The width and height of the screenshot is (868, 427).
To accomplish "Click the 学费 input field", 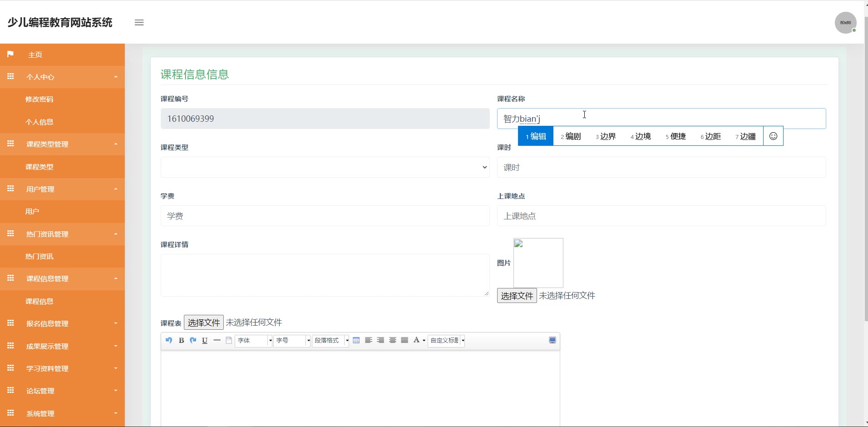I will pos(325,216).
